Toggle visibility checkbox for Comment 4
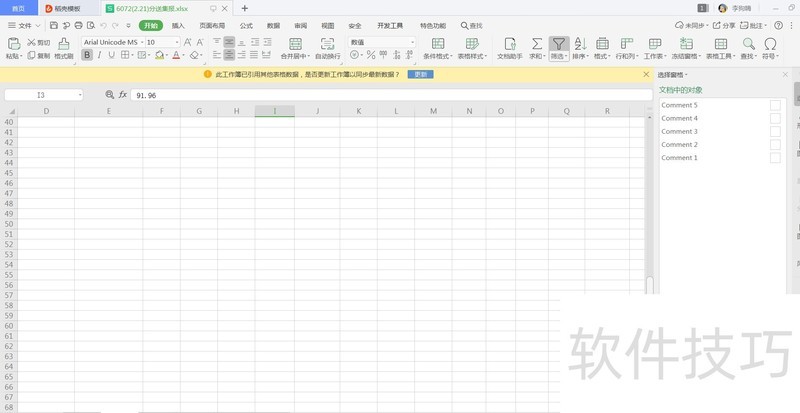Viewport: 800px width, 413px height. click(x=775, y=118)
